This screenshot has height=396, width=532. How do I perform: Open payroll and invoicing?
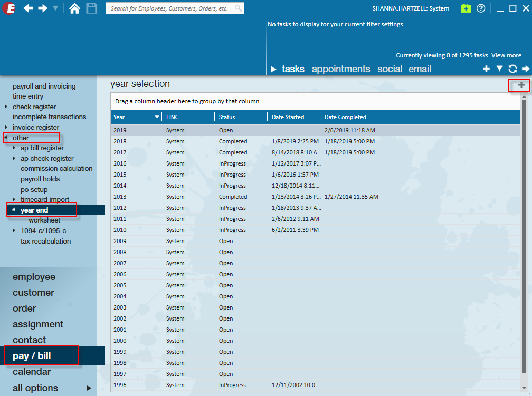pyautogui.click(x=44, y=86)
